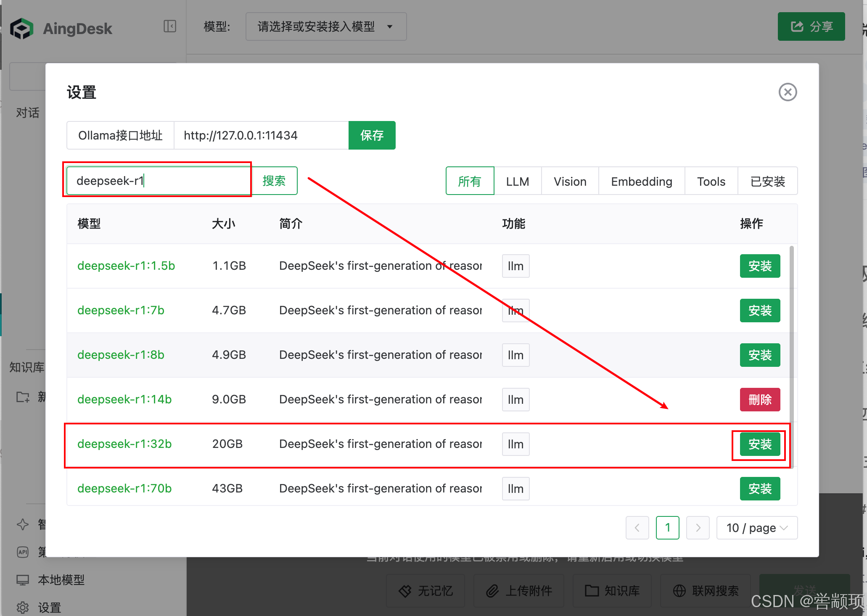Save the Ollama interface address
The width and height of the screenshot is (867, 616).
[x=372, y=135]
